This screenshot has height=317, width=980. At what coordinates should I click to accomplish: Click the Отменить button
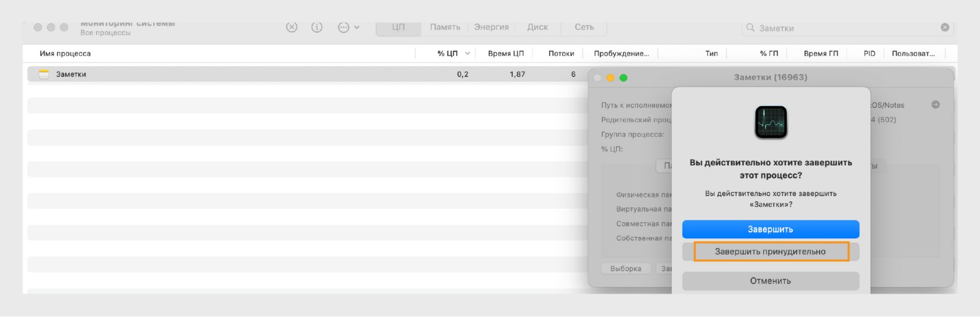pyautogui.click(x=771, y=281)
